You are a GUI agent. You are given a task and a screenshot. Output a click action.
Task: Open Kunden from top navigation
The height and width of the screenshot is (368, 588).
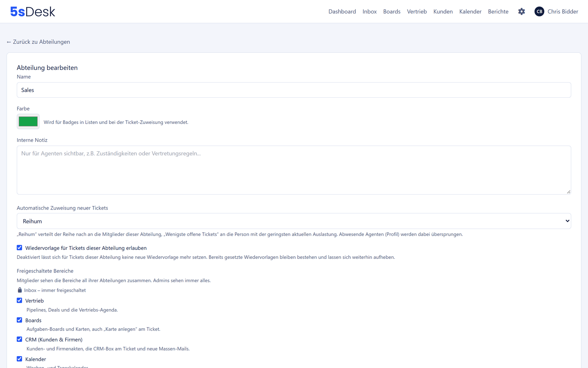click(443, 11)
